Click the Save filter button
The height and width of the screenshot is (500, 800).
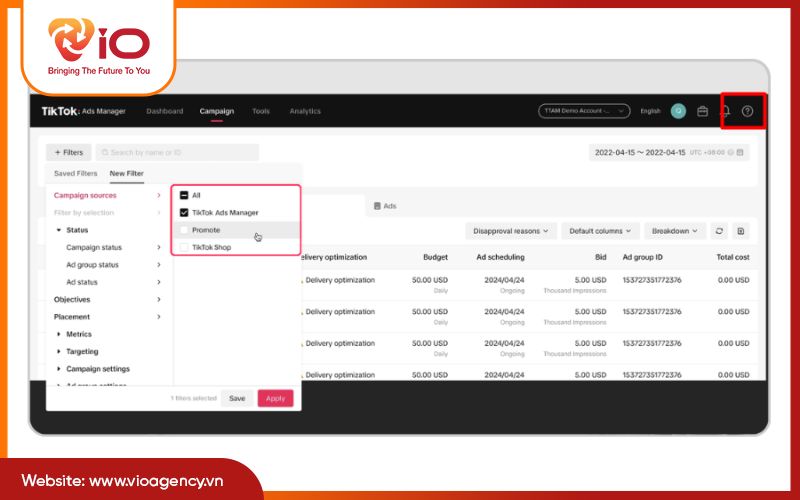point(237,398)
